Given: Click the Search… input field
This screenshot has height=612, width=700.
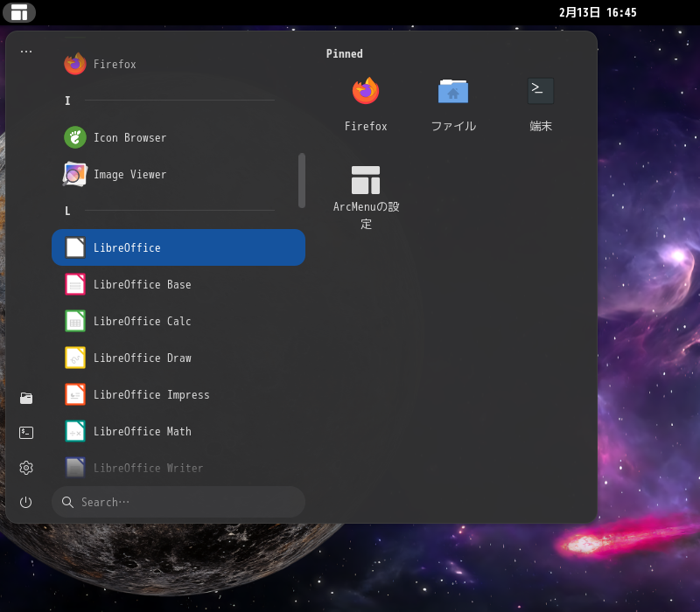Looking at the screenshot, I should [178, 502].
